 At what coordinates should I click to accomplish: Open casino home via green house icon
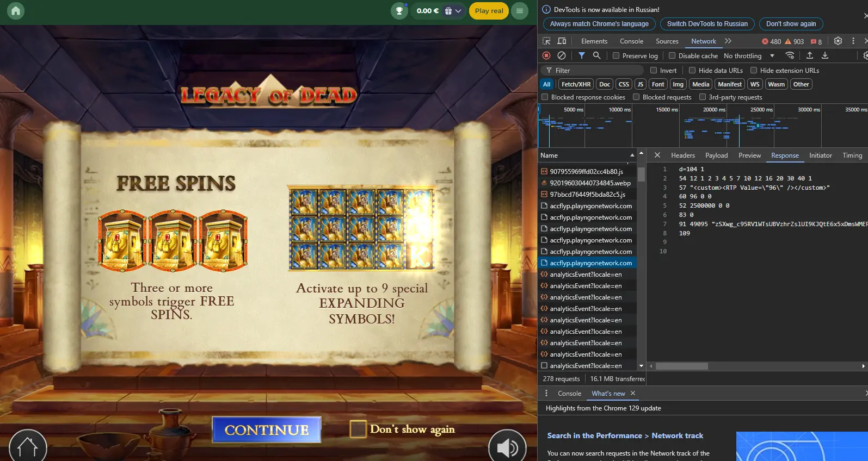[16, 11]
